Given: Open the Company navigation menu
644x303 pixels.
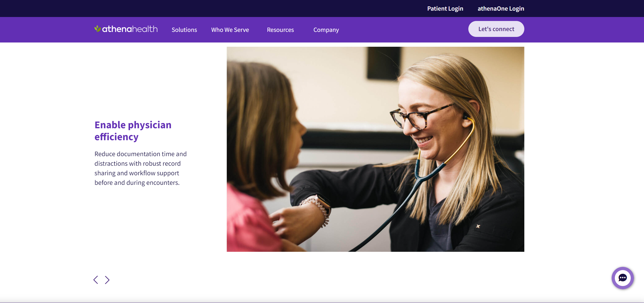Looking at the screenshot, I should pyautogui.click(x=326, y=30).
